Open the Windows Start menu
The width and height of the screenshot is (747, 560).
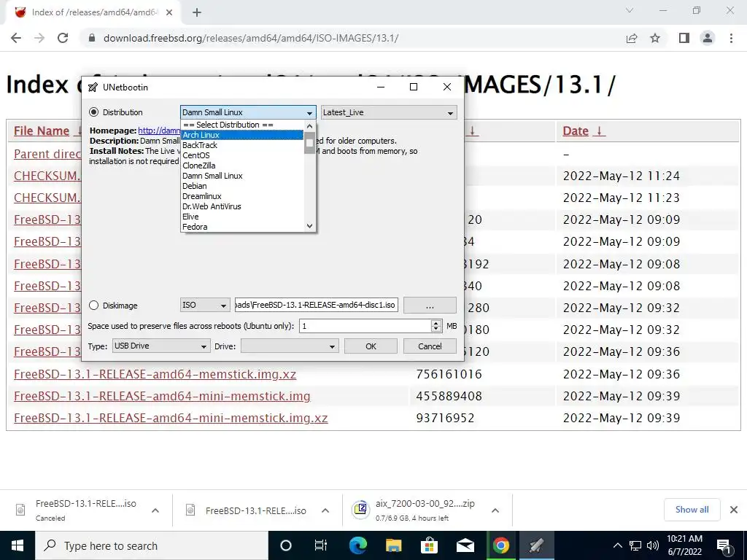pyautogui.click(x=18, y=545)
